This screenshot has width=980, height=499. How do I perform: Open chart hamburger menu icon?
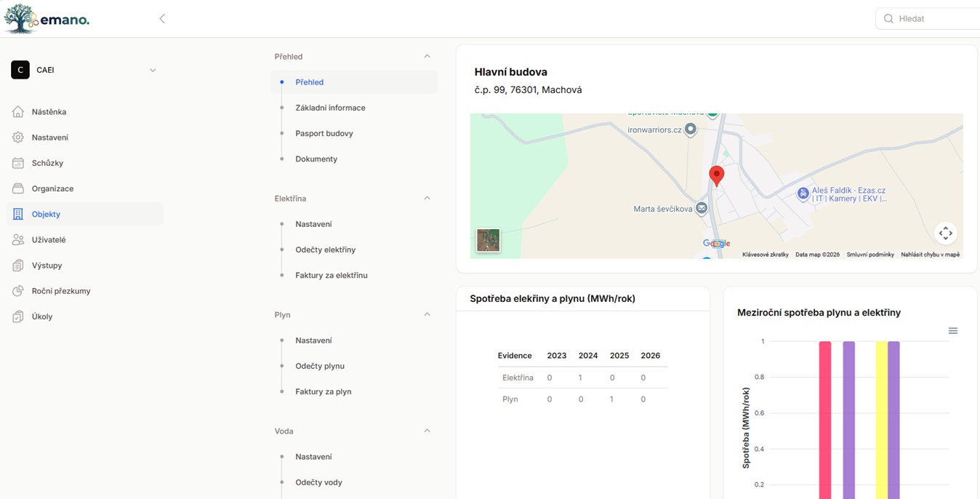953,331
